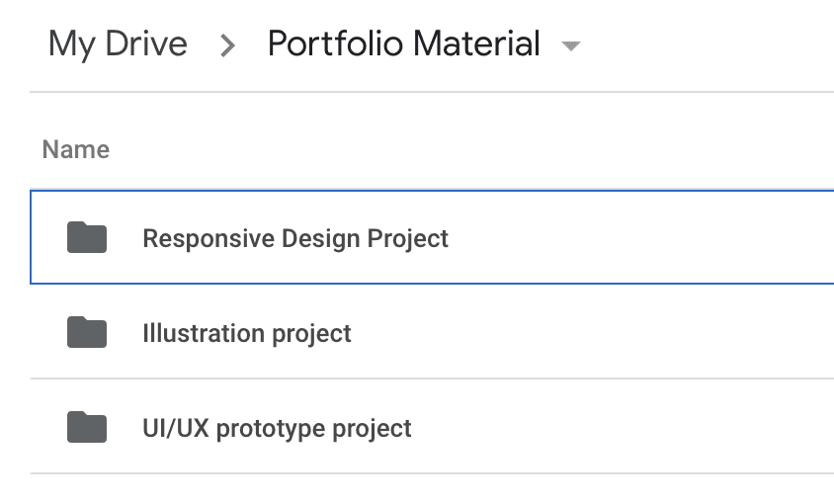Sort by the Name column header
This screenshot has height=504, width=834.
[76, 149]
